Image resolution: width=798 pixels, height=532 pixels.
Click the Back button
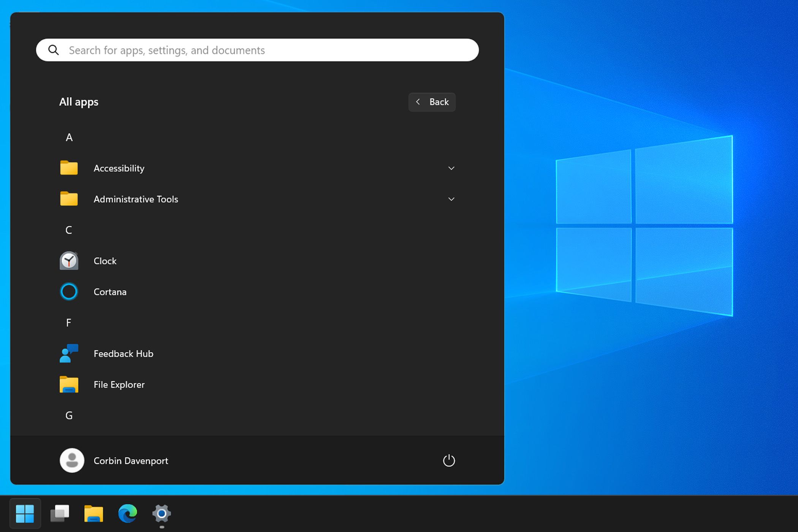tap(432, 102)
